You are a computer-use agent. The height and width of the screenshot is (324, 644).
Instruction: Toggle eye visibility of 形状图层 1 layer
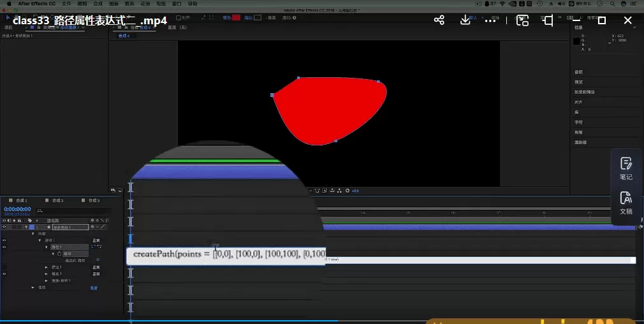(x=4, y=227)
